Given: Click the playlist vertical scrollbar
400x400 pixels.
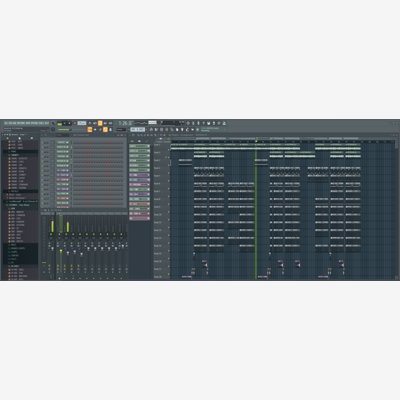Looking at the screenshot, I should tap(397, 210).
